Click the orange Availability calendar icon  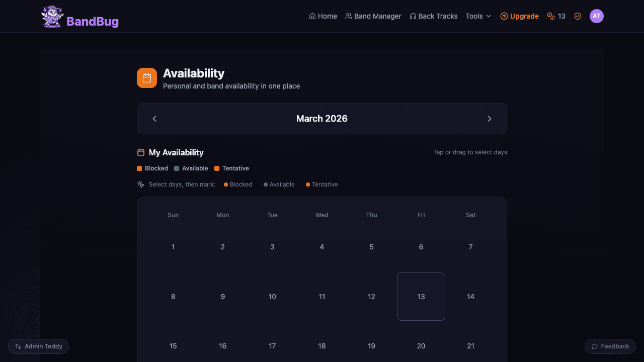(146, 78)
